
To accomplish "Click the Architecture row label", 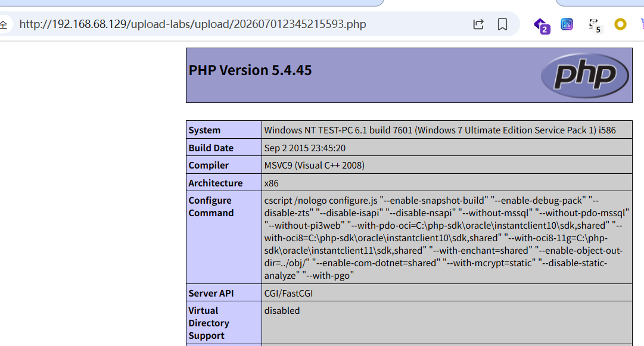I will (215, 183).
